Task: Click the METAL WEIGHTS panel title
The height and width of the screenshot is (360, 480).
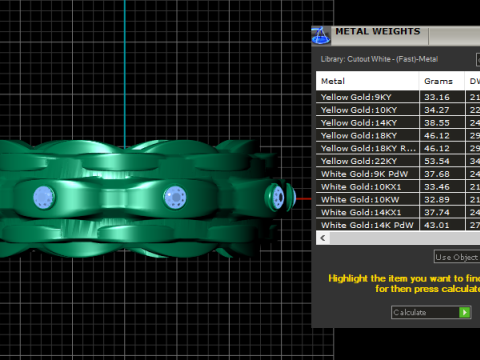Action: pos(378,31)
